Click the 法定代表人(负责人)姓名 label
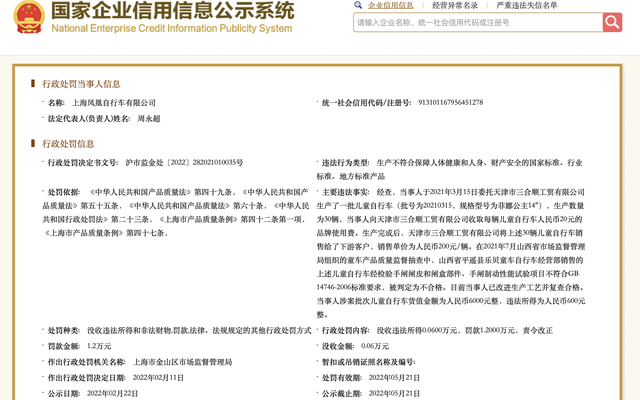This screenshot has width=640, height=400. click(x=89, y=119)
